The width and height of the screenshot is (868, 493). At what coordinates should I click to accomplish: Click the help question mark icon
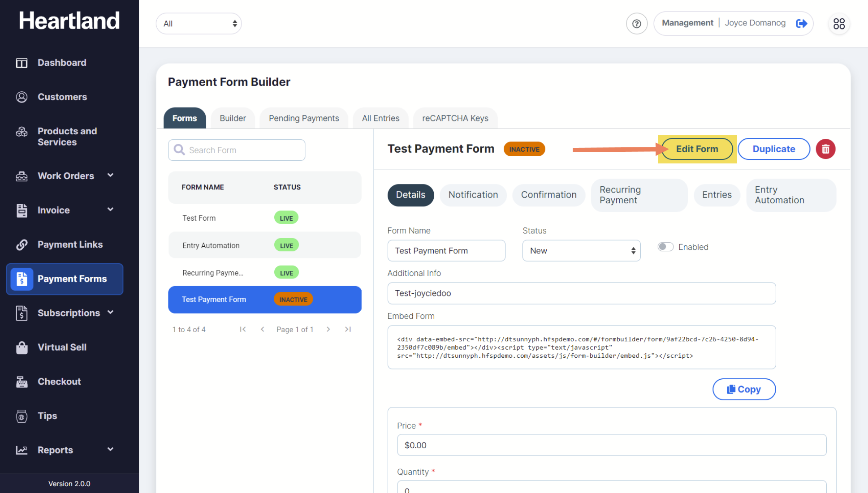point(636,24)
